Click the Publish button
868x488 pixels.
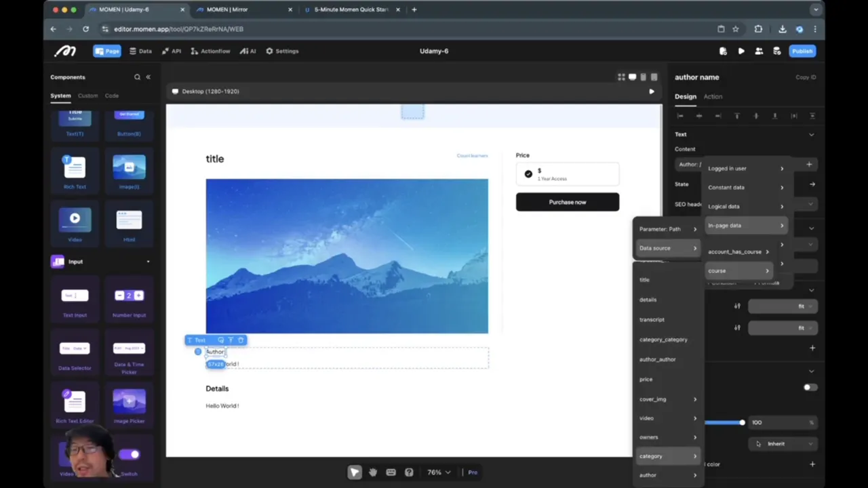pyautogui.click(x=802, y=51)
